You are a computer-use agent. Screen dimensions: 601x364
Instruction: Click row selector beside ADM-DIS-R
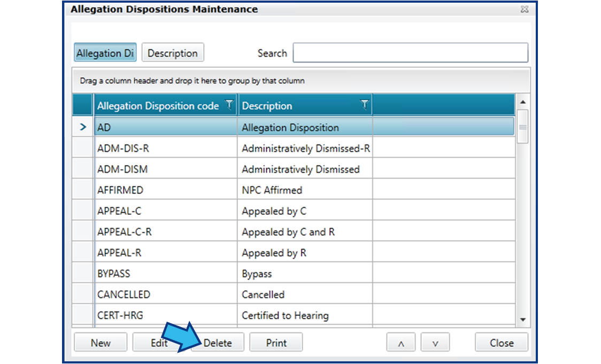click(x=83, y=148)
